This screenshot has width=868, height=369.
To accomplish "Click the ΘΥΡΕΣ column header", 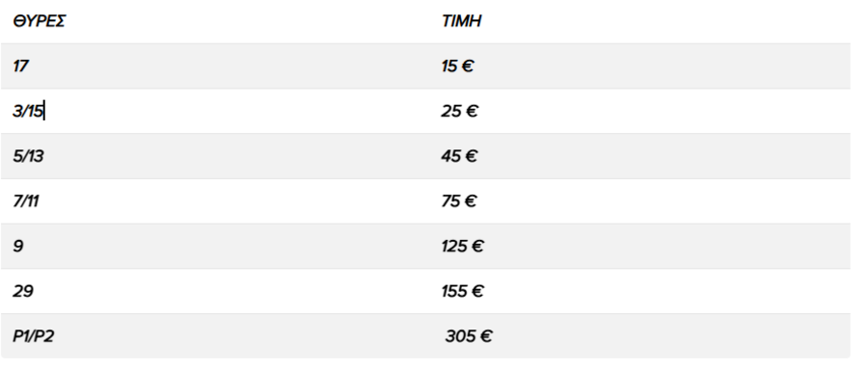I will click(39, 21).
